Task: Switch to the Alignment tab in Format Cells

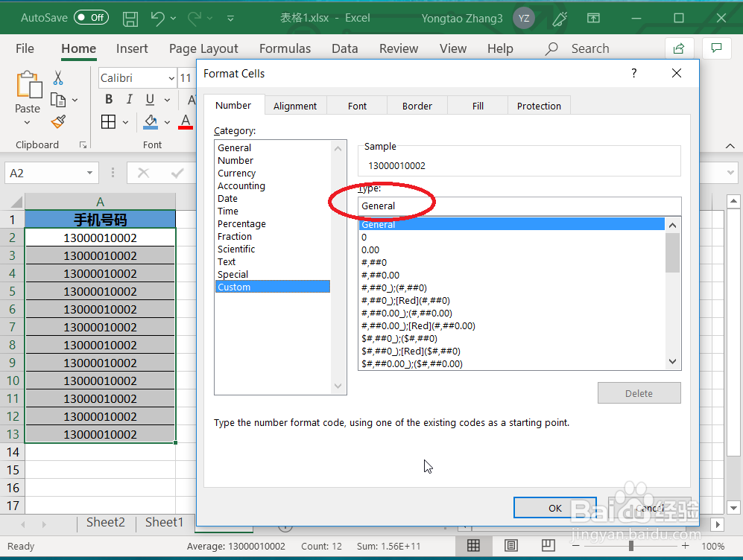Action: tap(295, 105)
